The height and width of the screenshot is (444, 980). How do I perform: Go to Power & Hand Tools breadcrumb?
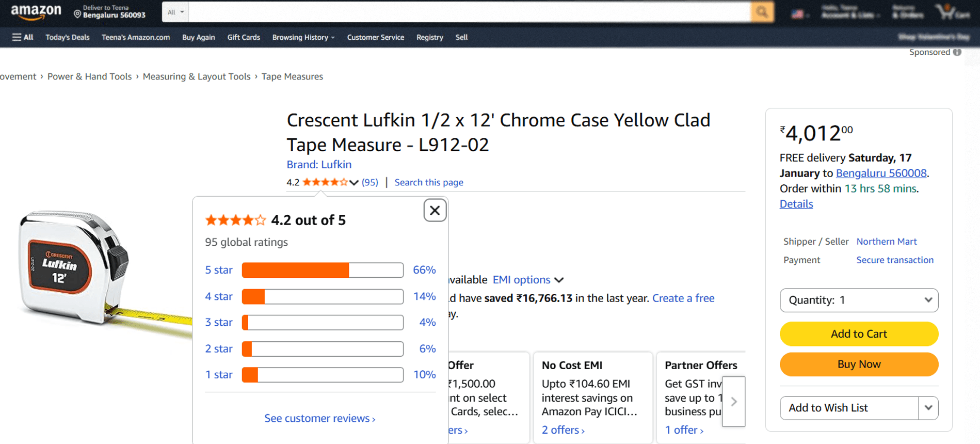[90, 76]
